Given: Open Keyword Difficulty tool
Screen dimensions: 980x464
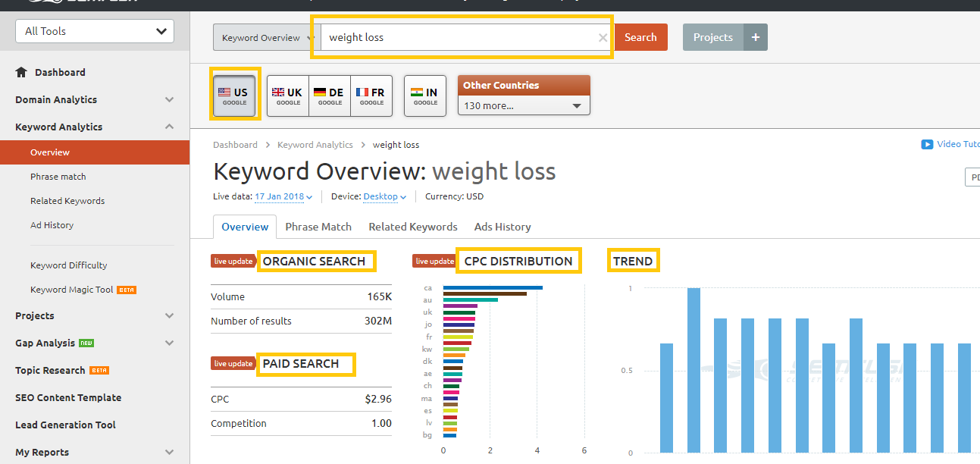Looking at the screenshot, I should [69, 265].
